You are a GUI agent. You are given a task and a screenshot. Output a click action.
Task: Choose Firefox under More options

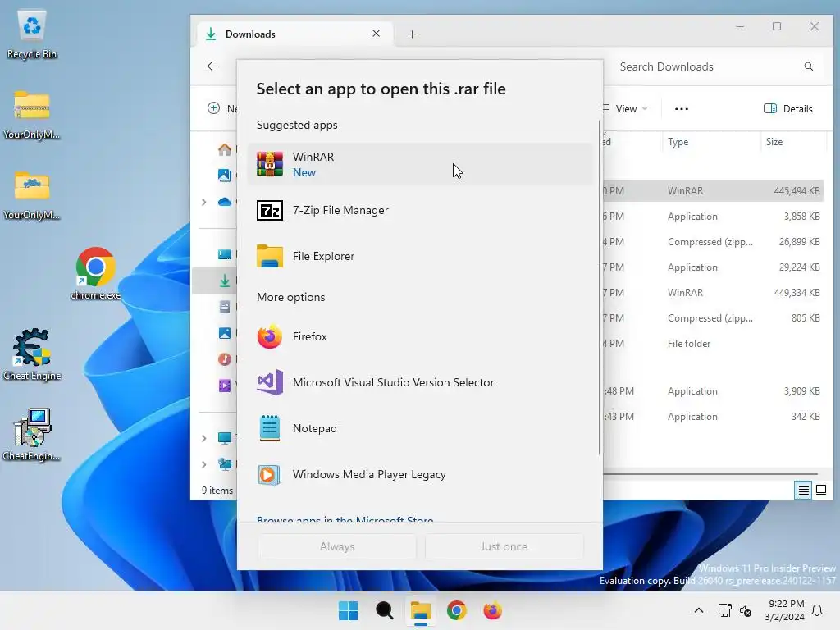[420, 336]
